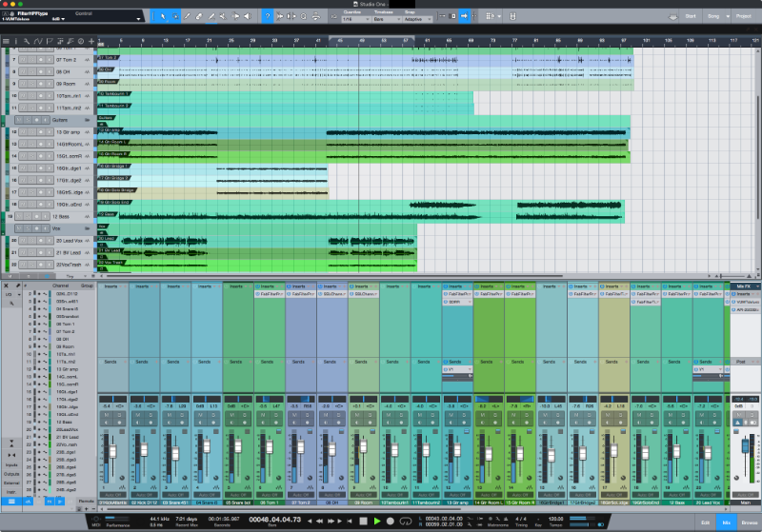This screenshot has width=762, height=532.
Task: Switch to the Mix view tab
Action: pos(727,521)
